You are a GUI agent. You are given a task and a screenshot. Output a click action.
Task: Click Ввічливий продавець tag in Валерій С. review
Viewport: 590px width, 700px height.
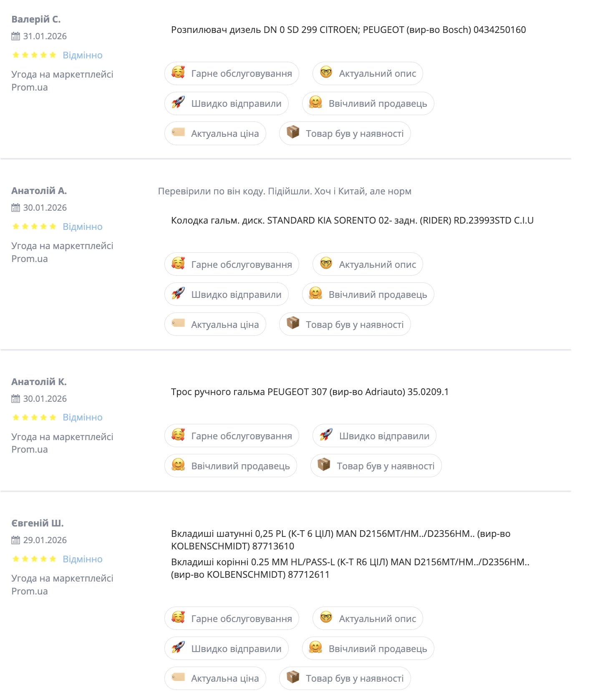click(x=368, y=103)
